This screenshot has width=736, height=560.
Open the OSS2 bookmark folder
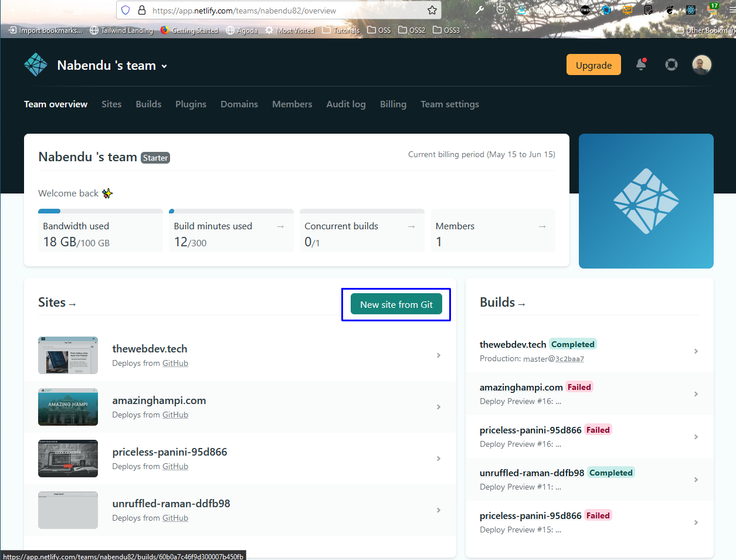(x=412, y=30)
